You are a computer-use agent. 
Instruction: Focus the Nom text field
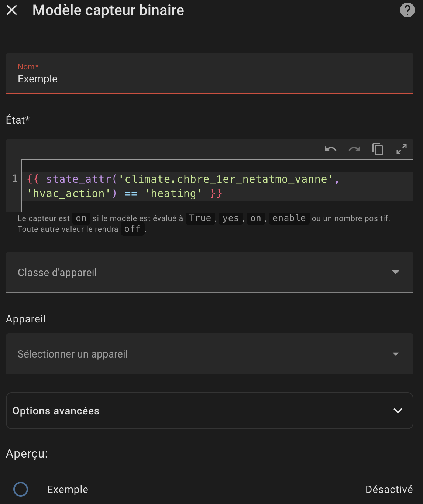tap(209, 79)
